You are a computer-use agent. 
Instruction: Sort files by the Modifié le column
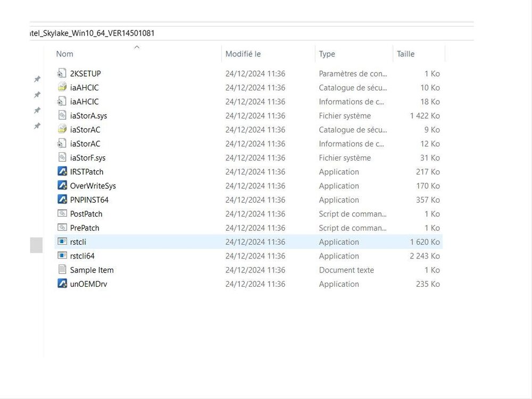click(243, 54)
